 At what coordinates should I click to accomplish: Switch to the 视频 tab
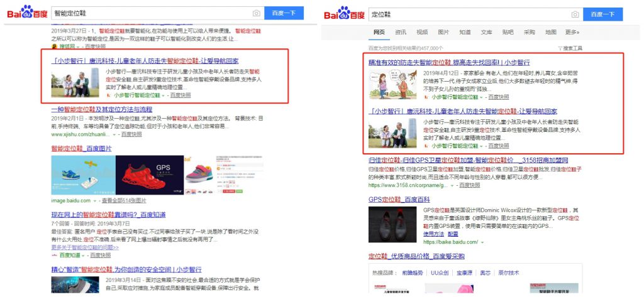pos(422,33)
